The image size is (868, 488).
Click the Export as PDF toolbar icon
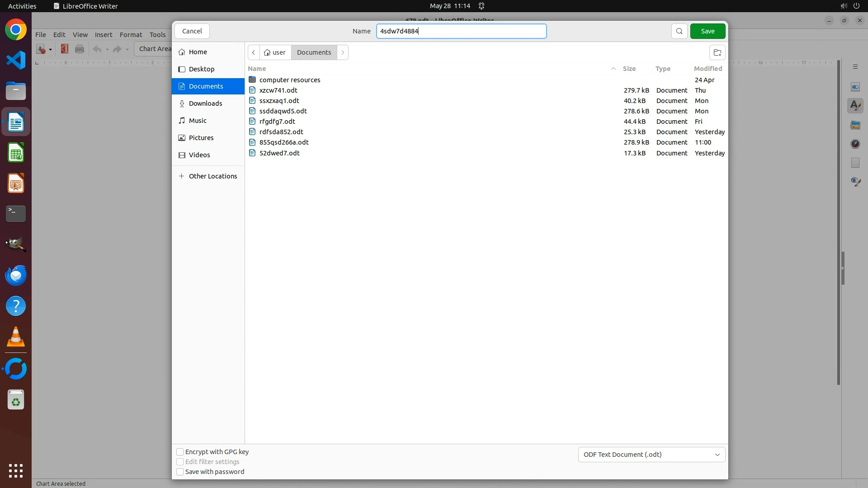(x=64, y=49)
